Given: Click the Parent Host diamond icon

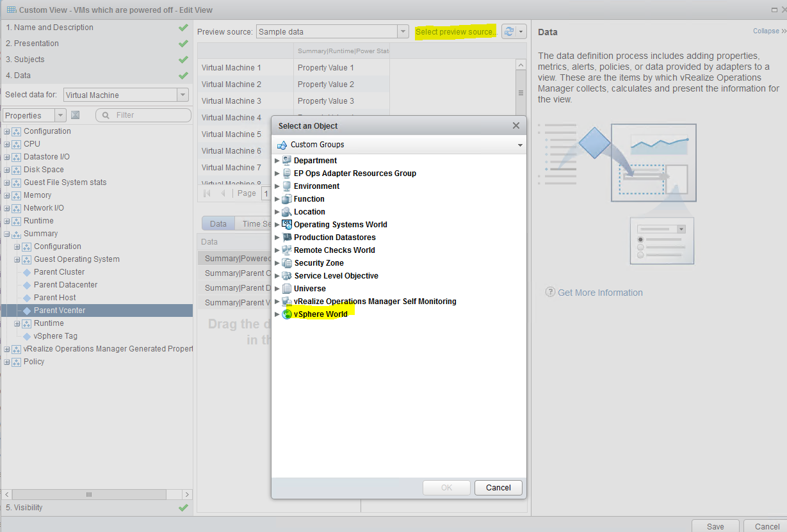Looking at the screenshot, I should (x=27, y=298).
